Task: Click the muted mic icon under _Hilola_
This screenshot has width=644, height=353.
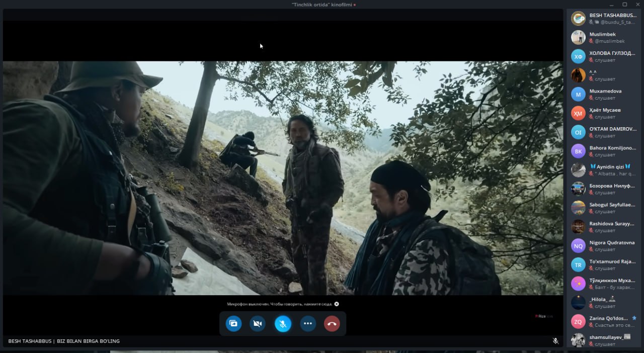Action: tap(592, 306)
